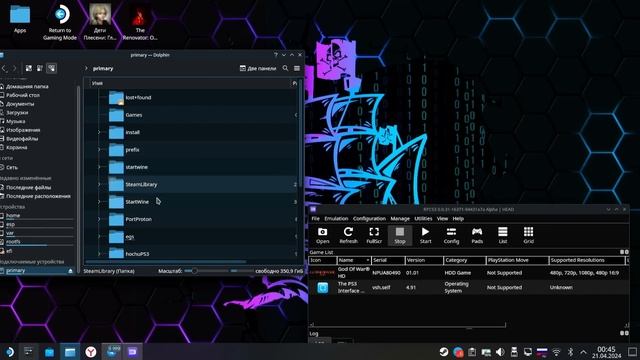The height and width of the screenshot is (360, 640).
Task: Expand the egs folder tree arrow
Action: coord(99,237)
